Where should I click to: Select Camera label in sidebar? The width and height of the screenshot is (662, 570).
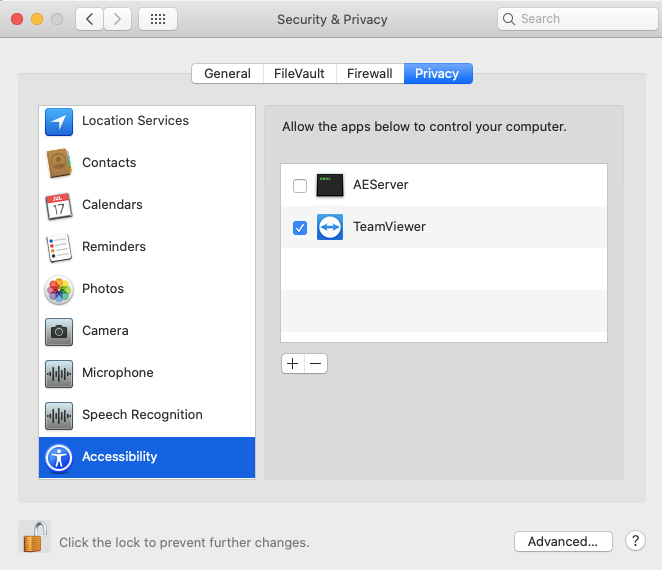tap(105, 331)
